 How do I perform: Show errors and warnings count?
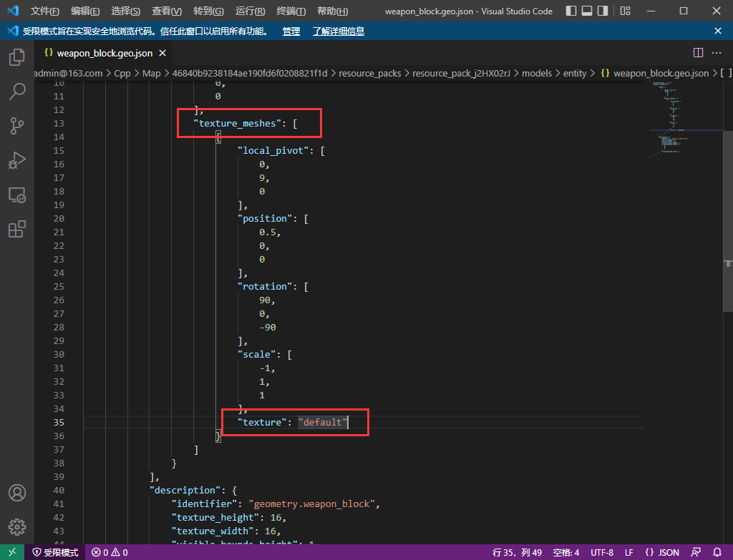[x=110, y=552]
